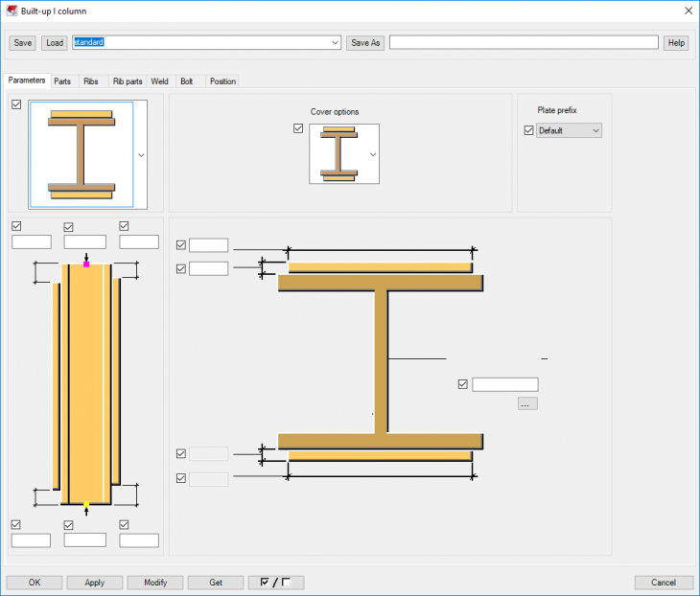Click the Get button
The image size is (700, 596).
point(216,583)
